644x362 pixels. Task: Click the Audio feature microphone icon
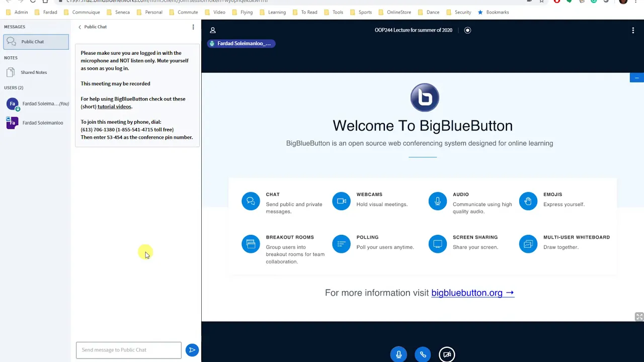point(438,201)
